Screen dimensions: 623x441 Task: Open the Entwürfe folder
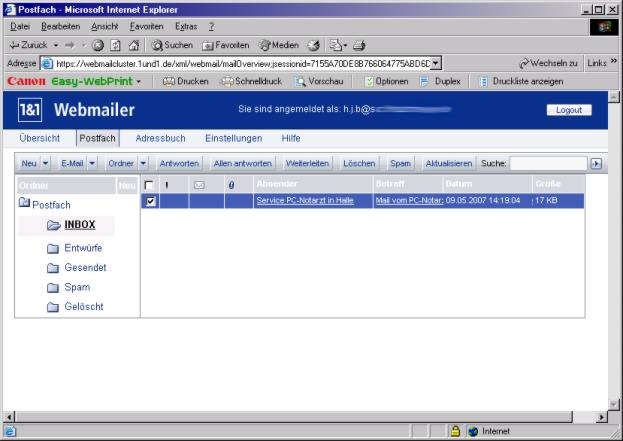tap(84, 248)
